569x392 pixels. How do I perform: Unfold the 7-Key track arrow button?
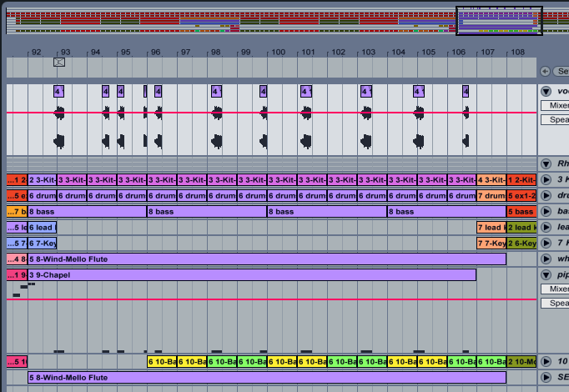click(x=546, y=243)
